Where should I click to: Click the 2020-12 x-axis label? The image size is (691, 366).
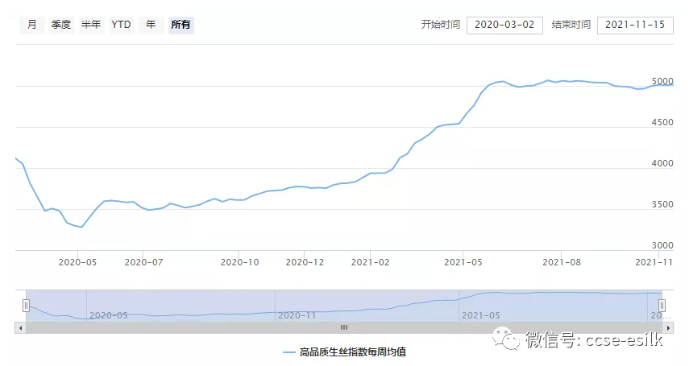pos(305,262)
